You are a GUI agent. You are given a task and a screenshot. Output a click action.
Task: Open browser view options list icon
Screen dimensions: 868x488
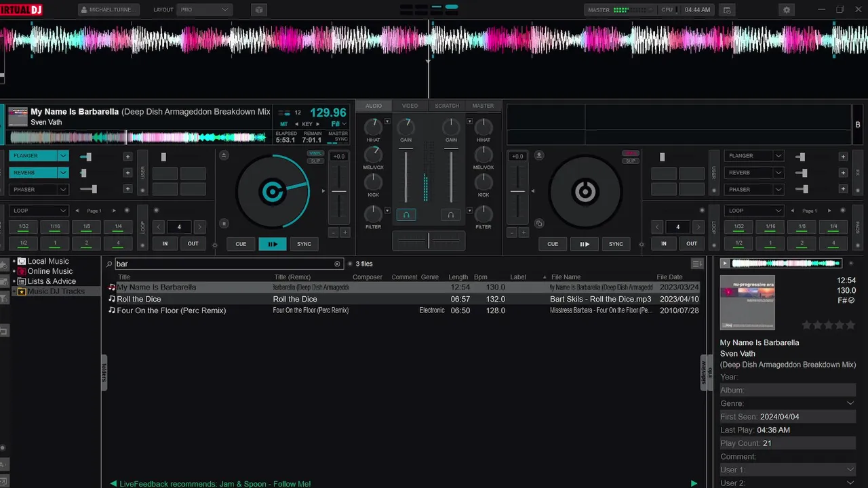pos(696,264)
